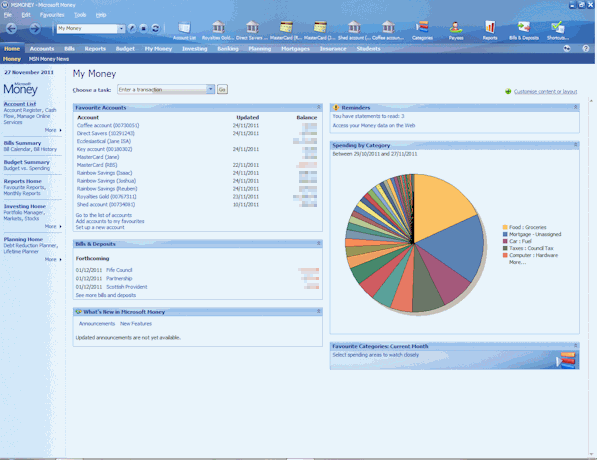Click Set up a new account

coord(100,227)
